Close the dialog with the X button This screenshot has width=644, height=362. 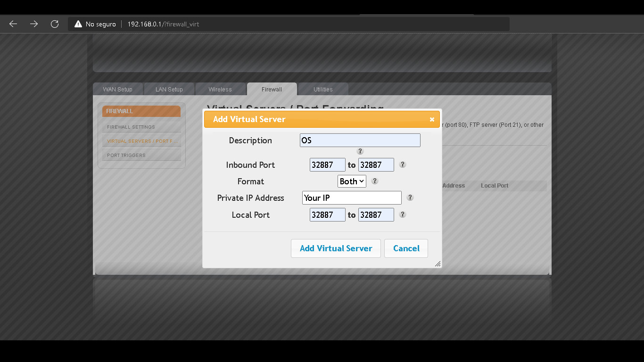(432, 119)
